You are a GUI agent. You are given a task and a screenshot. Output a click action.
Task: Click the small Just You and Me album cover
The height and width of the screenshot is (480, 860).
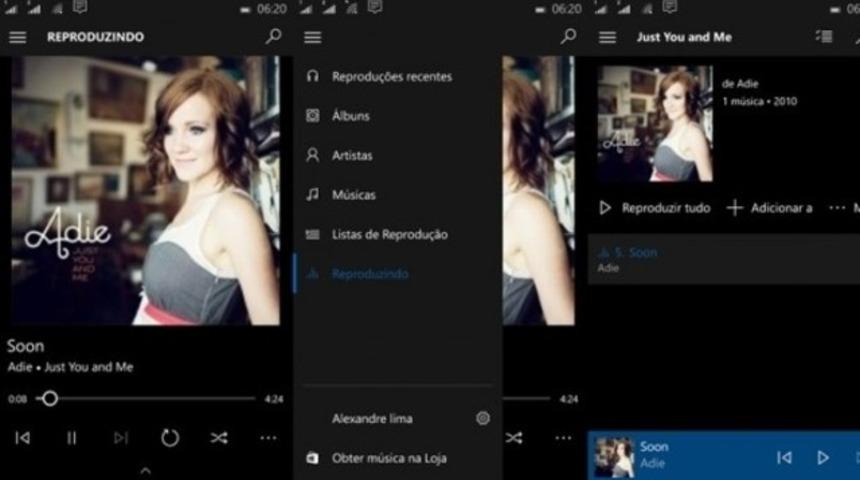(655, 123)
